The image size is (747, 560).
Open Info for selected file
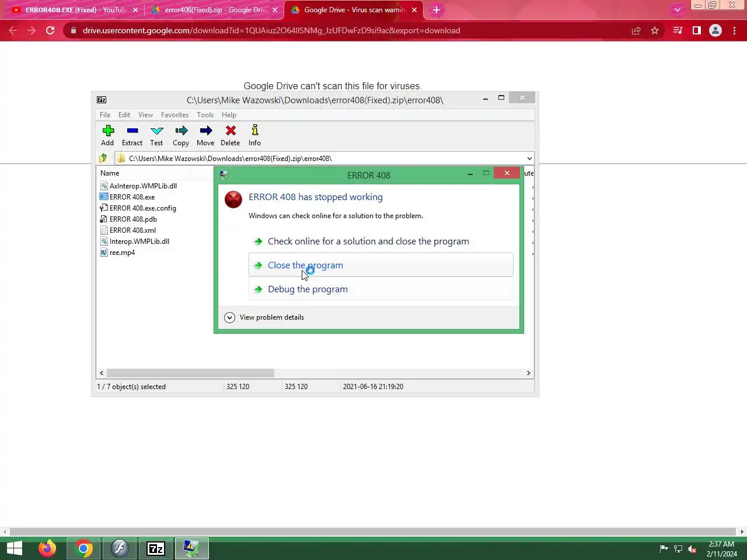tap(255, 135)
